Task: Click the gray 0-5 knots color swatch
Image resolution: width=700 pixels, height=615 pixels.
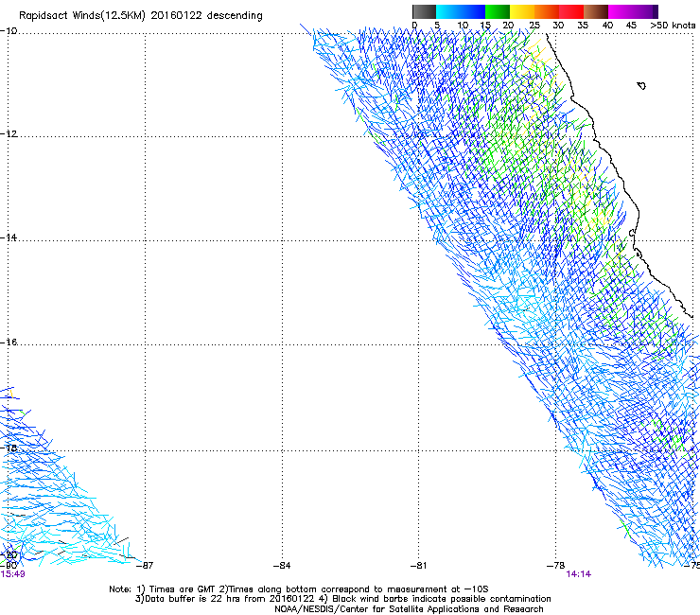Action: pos(424,11)
